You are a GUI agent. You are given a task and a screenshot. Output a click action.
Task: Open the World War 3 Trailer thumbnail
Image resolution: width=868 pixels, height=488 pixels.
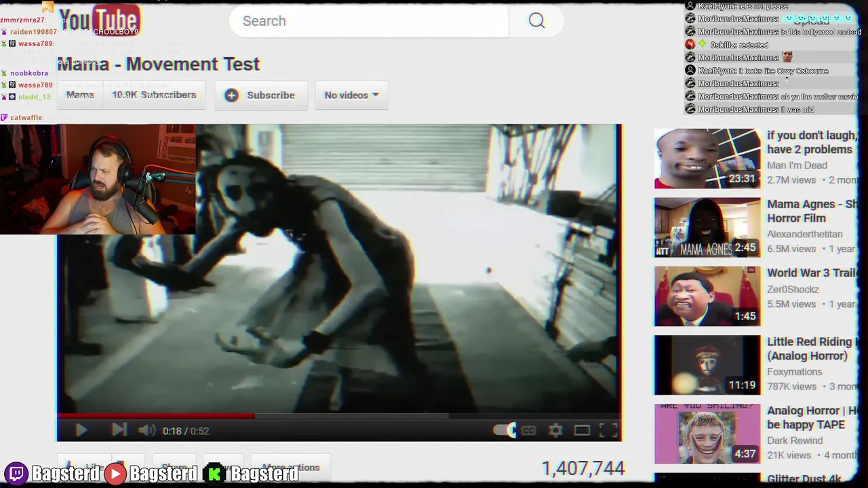707,296
